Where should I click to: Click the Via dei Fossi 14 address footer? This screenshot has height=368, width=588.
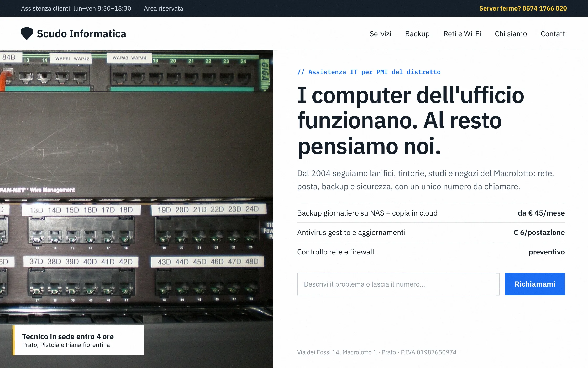click(377, 352)
